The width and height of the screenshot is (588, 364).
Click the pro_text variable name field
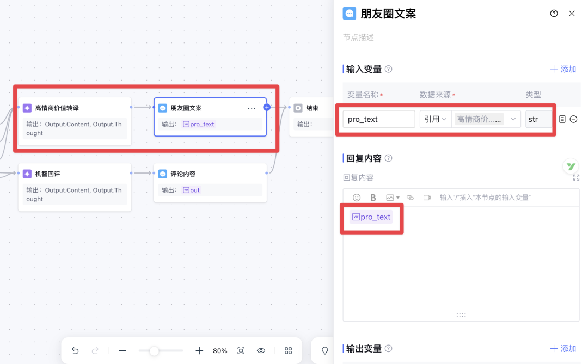pos(379,119)
